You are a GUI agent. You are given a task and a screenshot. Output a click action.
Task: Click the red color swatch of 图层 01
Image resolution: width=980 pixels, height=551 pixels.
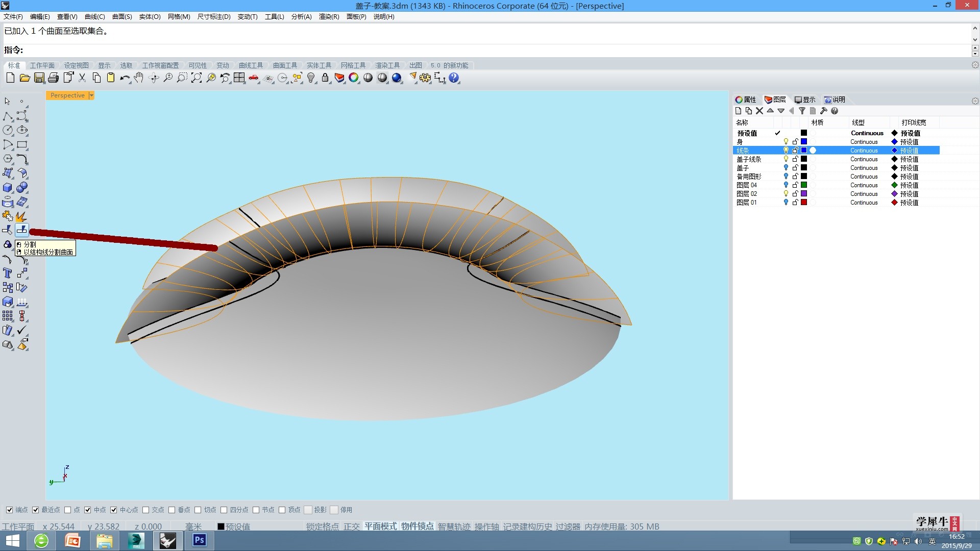[x=804, y=203]
